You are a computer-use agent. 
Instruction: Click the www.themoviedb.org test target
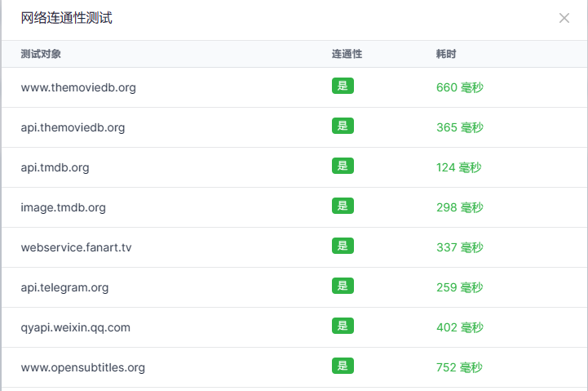(x=78, y=87)
